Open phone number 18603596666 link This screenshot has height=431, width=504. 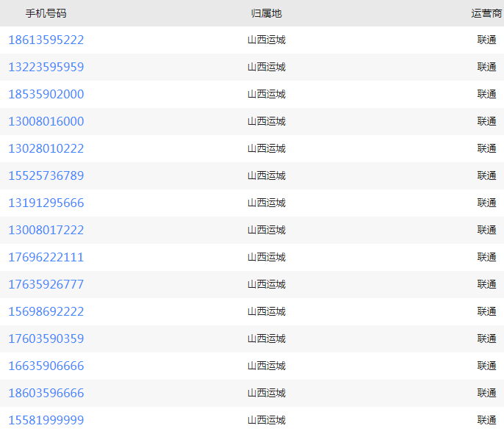click(x=46, y=393)
